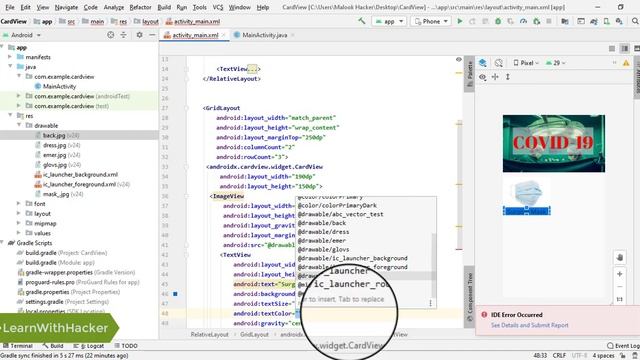
Task: Open the Terminal tool window tab
Action: click(18, 346)
